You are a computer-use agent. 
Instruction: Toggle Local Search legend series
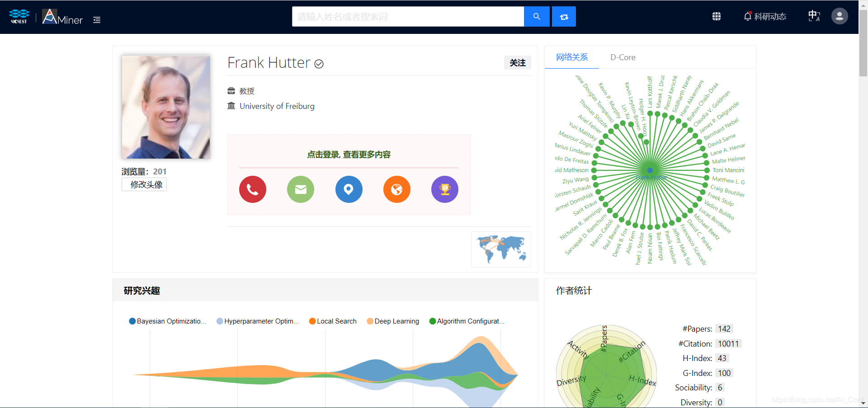[x=333, y=321]
